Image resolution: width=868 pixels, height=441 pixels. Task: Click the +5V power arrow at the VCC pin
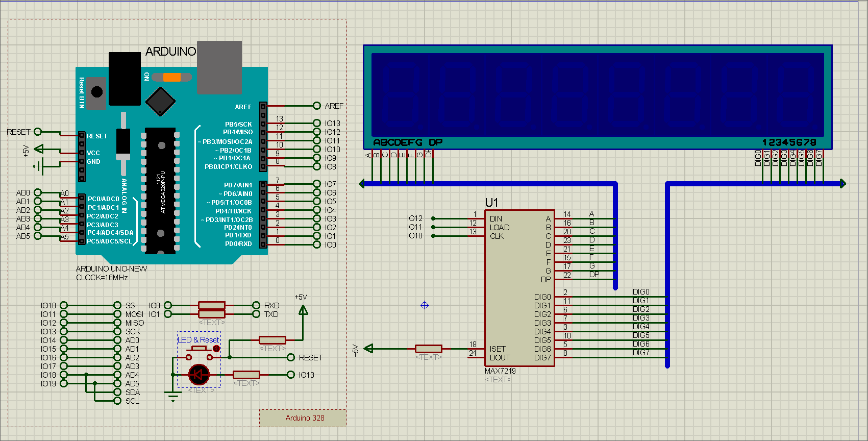39,149
